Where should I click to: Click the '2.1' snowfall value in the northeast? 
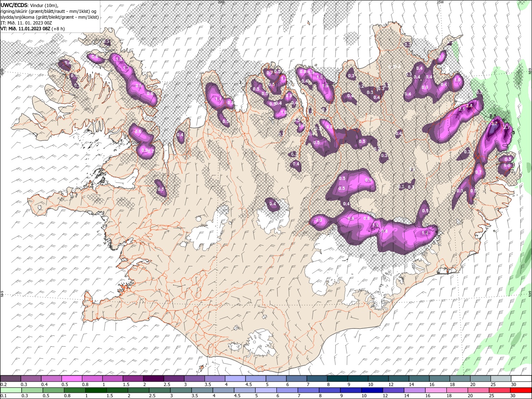[x=461, y=109]
